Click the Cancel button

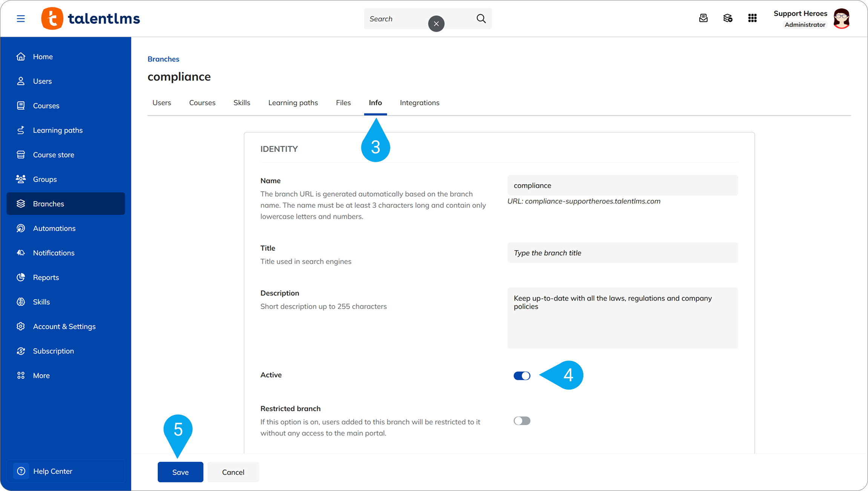pos(233,472)
